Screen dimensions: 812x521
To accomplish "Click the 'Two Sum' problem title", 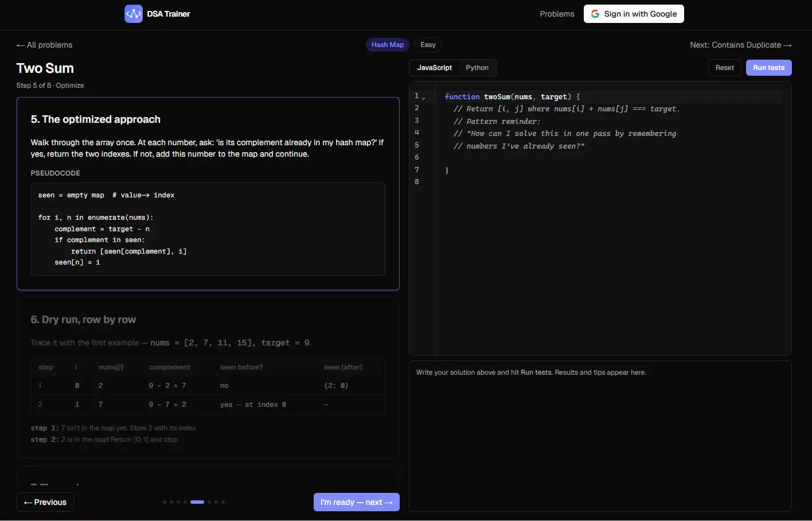I will pos(45,68).
